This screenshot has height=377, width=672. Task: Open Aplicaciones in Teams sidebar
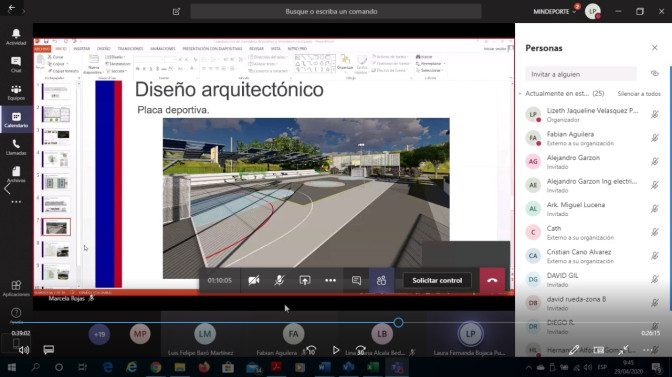pos(16,288)
